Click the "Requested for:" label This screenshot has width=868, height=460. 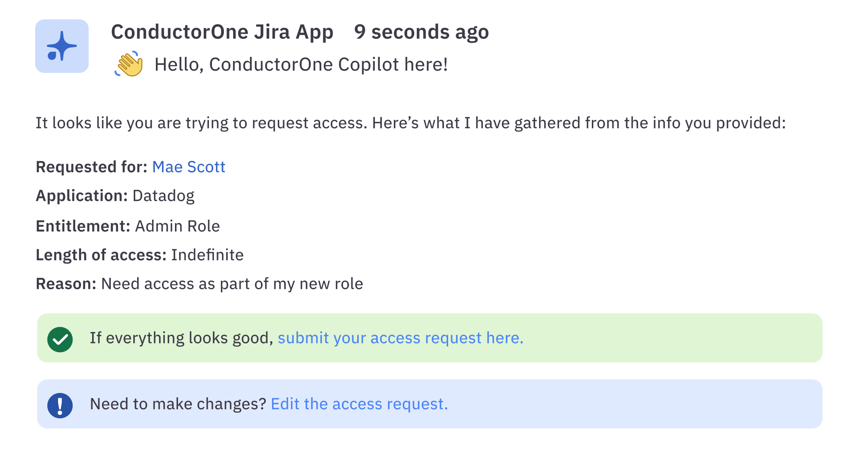(92, 167)
